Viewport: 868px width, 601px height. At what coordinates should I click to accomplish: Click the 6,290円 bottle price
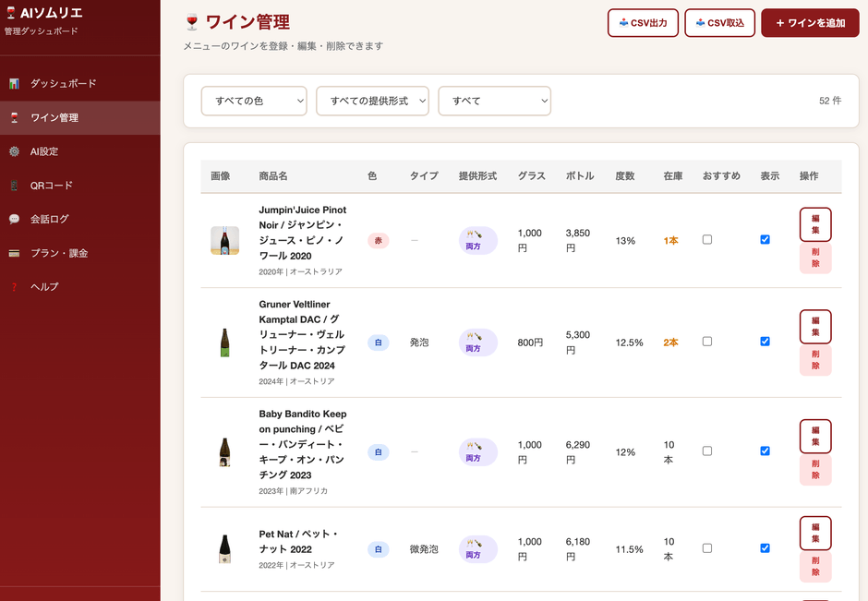pyautogui.click(x=577, y=452)
